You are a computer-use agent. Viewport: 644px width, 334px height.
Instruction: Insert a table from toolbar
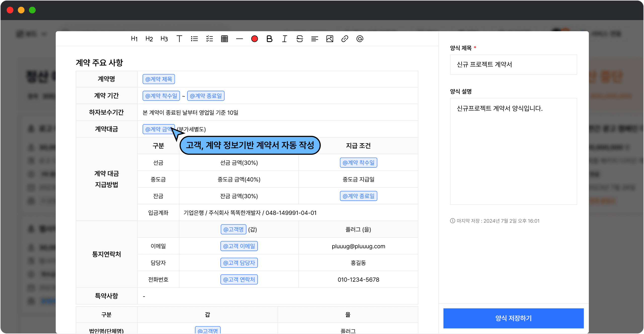224,39
